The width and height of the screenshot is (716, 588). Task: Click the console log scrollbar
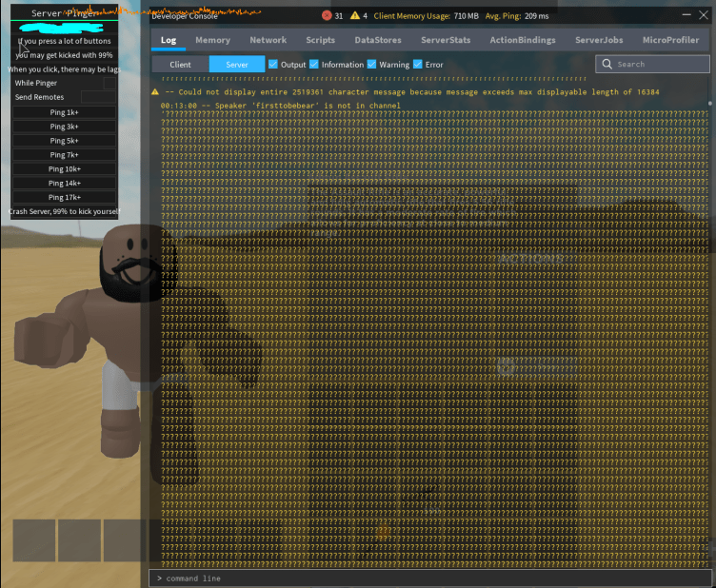[x=709, y=104]
